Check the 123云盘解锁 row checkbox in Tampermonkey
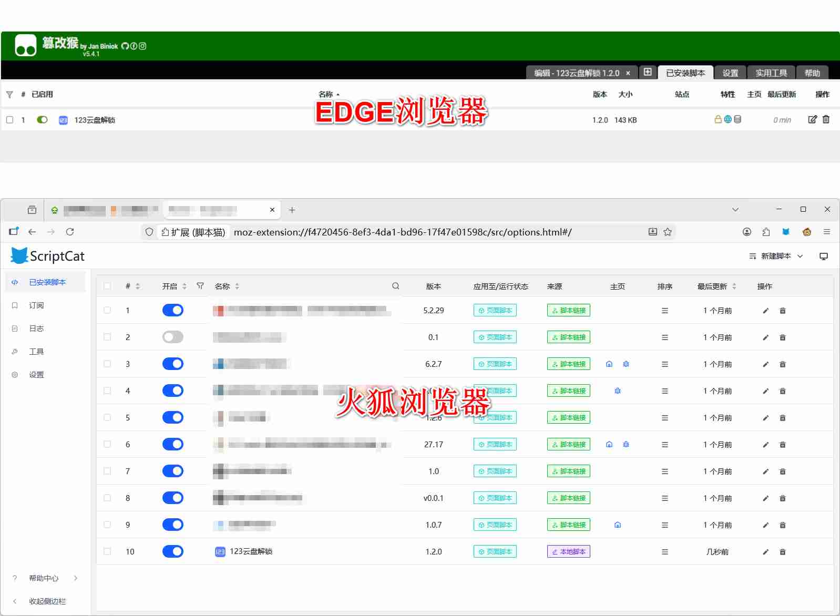This screenshot has height=616, width=840. (9, 120)
